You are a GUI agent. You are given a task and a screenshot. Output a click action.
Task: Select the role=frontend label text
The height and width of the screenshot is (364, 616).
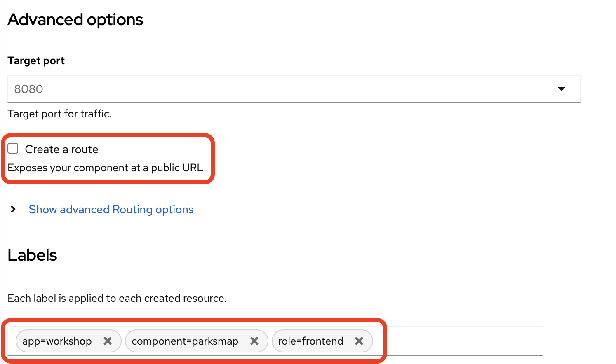(310, 341)
